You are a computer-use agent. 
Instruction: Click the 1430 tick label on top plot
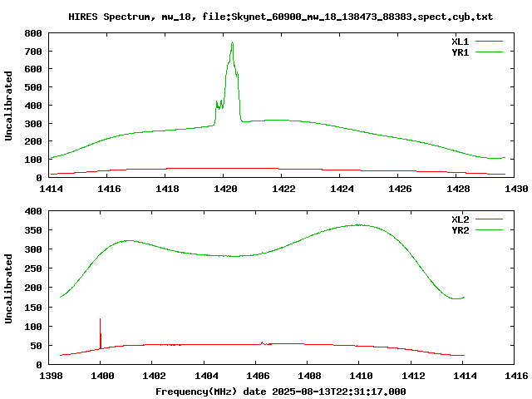pos(516,189)
